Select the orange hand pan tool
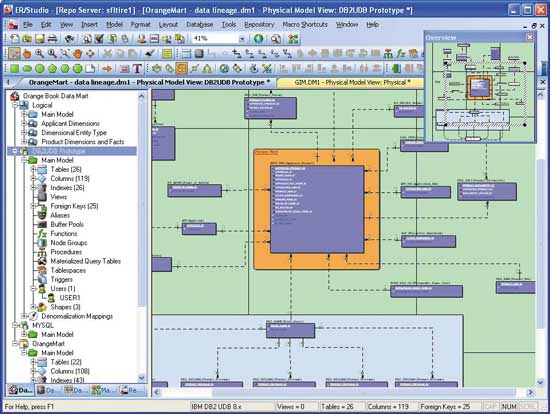The width and height of the screenshot is (550, 414). pyautogui.click(x=78, y=54)
